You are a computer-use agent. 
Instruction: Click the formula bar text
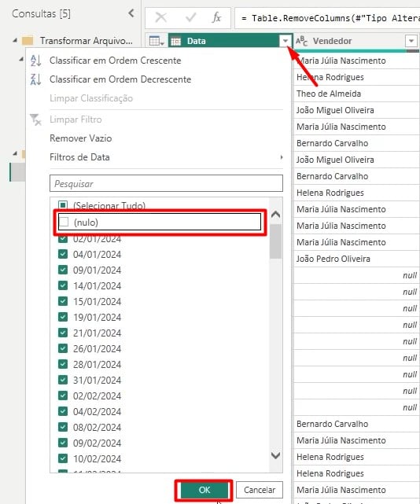coord(330,18)
